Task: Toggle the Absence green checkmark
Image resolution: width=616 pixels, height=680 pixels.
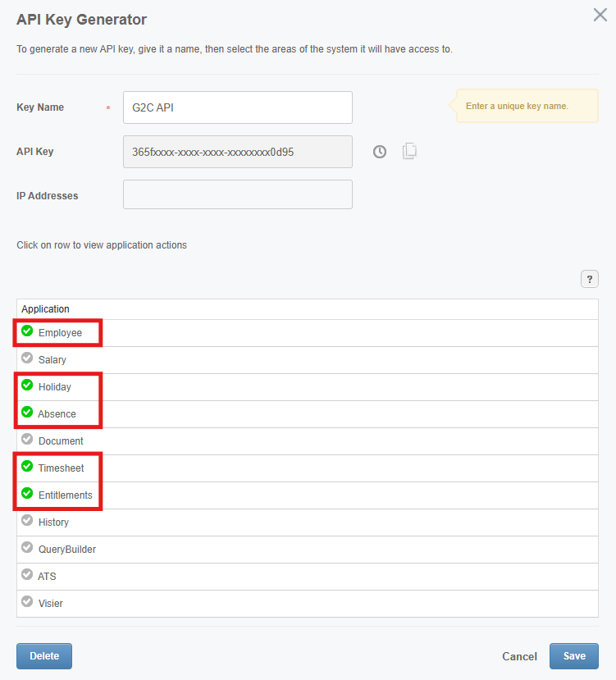Action: (27, 412)
